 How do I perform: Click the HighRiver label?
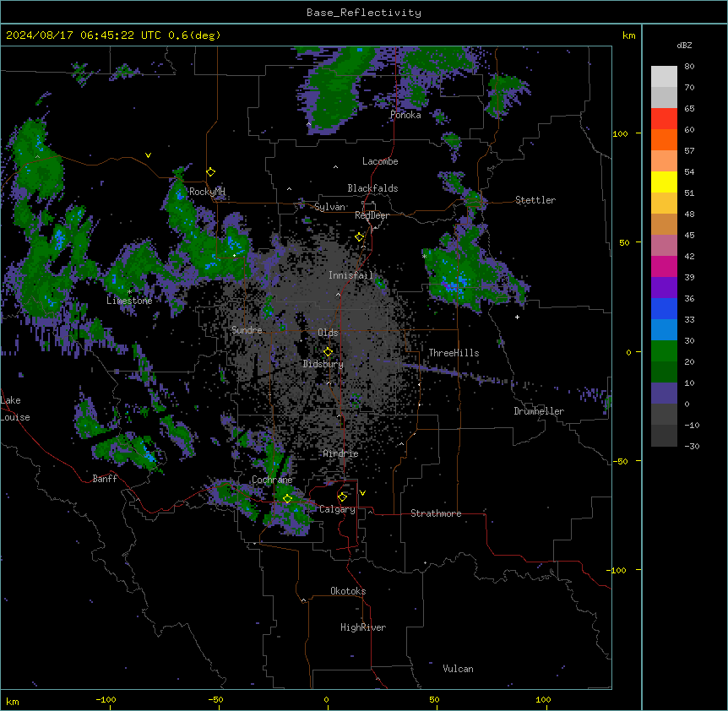tap(363, 627)
